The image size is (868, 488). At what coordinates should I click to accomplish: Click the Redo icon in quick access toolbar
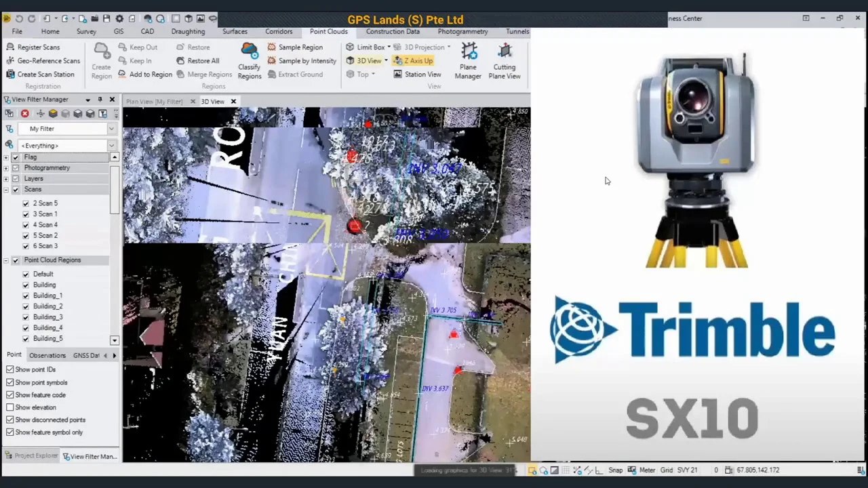click(x=32, y=19)
